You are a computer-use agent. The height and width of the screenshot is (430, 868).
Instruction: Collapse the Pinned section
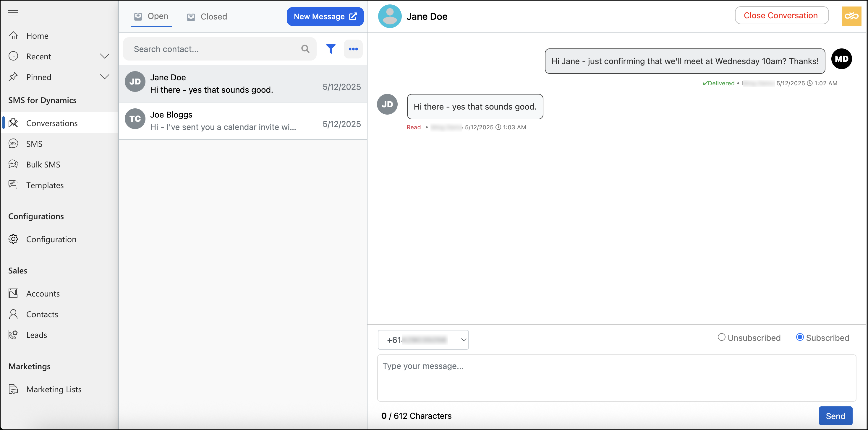(105, 77)
